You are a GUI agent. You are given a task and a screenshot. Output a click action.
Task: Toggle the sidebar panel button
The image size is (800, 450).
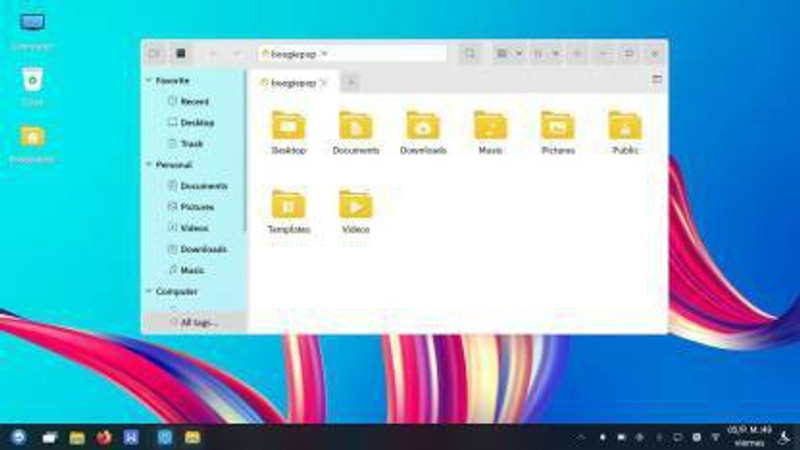coord(155,53)
